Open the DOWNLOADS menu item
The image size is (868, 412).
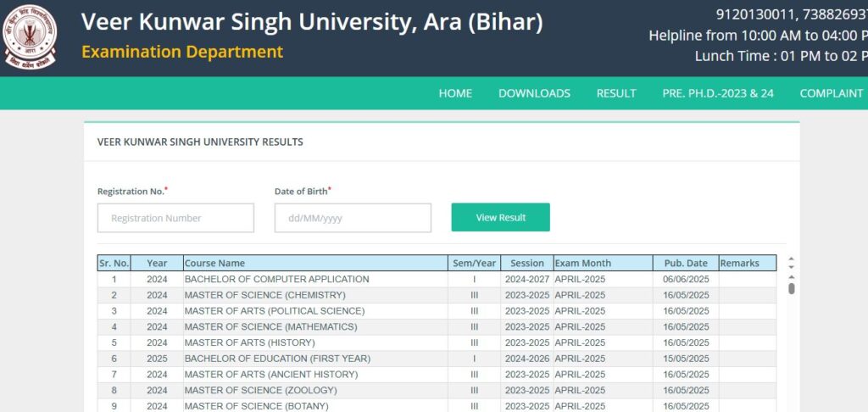coord(534,93)
